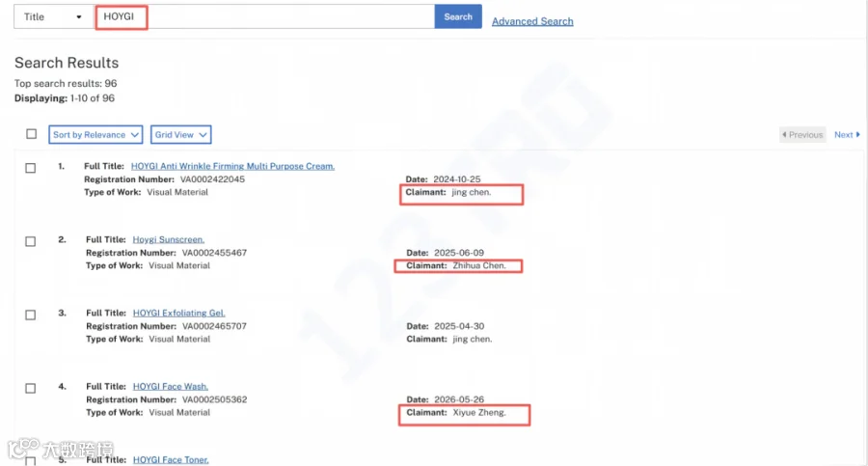Open the HOYGI Exfoliating Gel record

(178, 313)
